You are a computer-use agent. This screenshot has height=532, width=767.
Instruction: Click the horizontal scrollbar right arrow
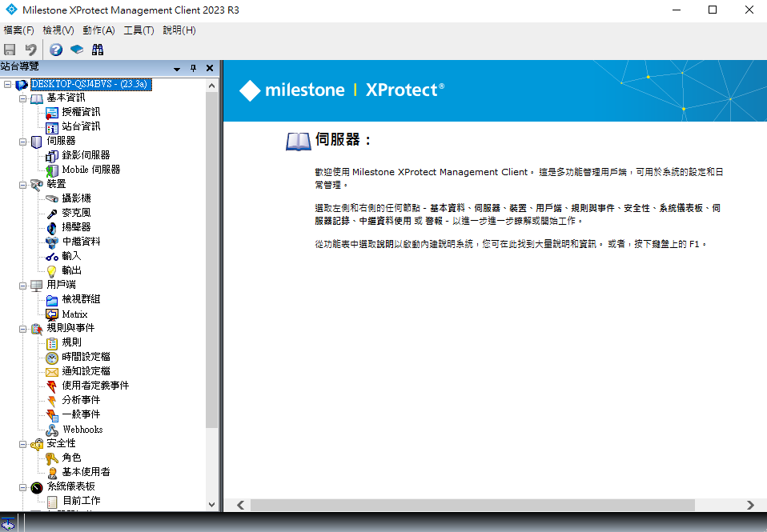pyautogui.click(x=750, y=505)
